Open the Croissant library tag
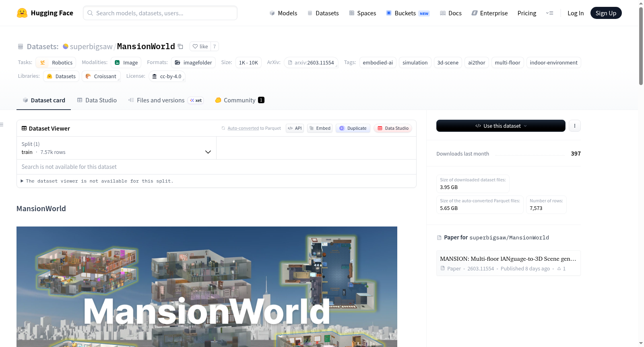This screenshot has width=644, height=347. click(101, 76)
